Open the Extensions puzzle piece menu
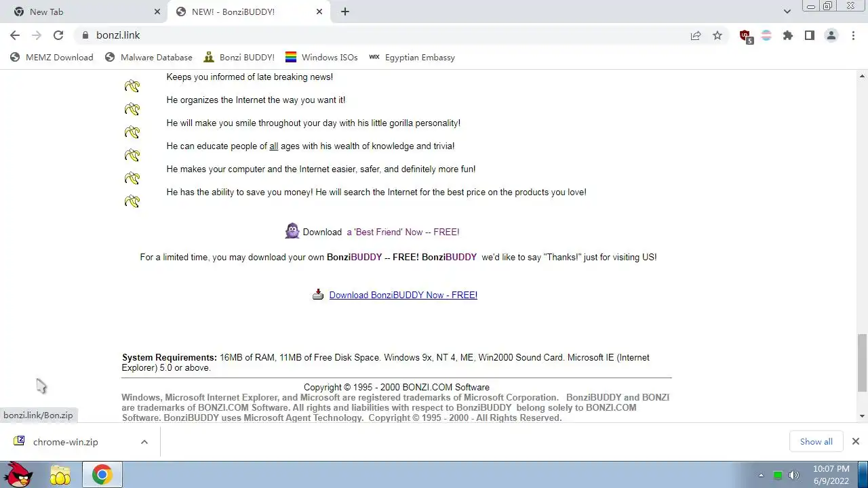Viewport: 868px width, 488px height. [788, 35]
